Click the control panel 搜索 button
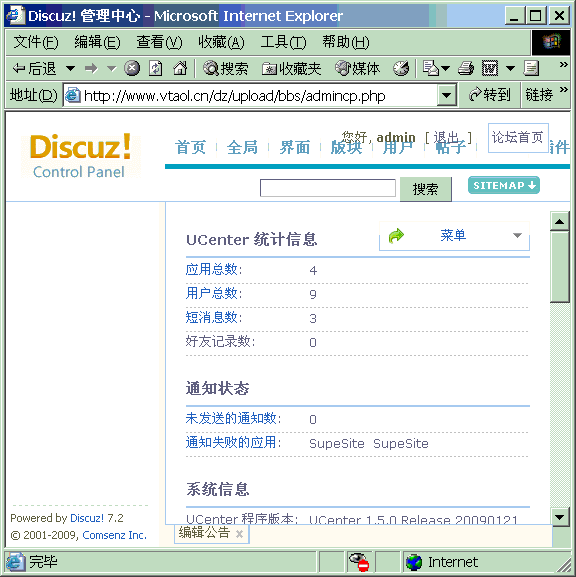This screenshot has width=576, height=577. (425, 189)
